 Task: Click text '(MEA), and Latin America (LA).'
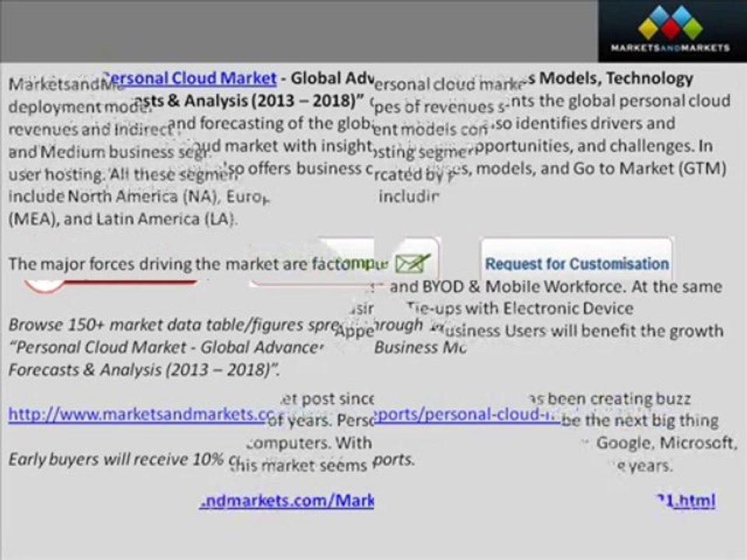[x=123, y=219]
